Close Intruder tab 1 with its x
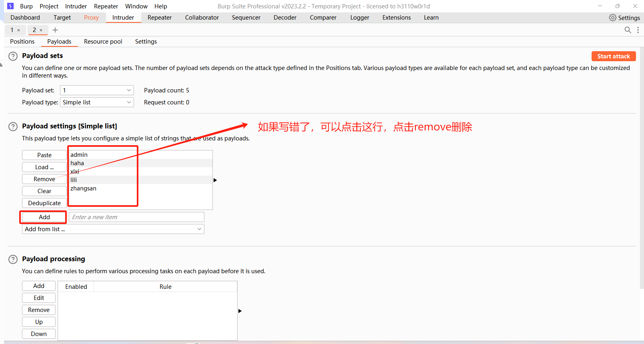Screen dimensions: 644x344 pos(18,30)
